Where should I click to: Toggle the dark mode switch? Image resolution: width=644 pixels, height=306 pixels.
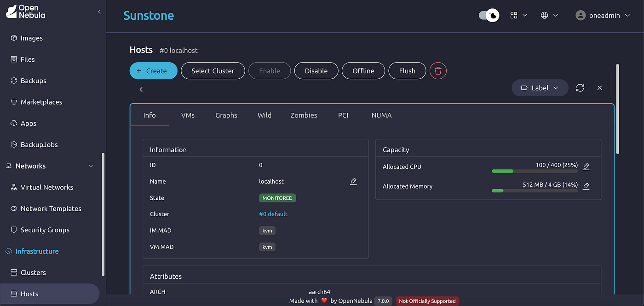click(x=489, y=15)
